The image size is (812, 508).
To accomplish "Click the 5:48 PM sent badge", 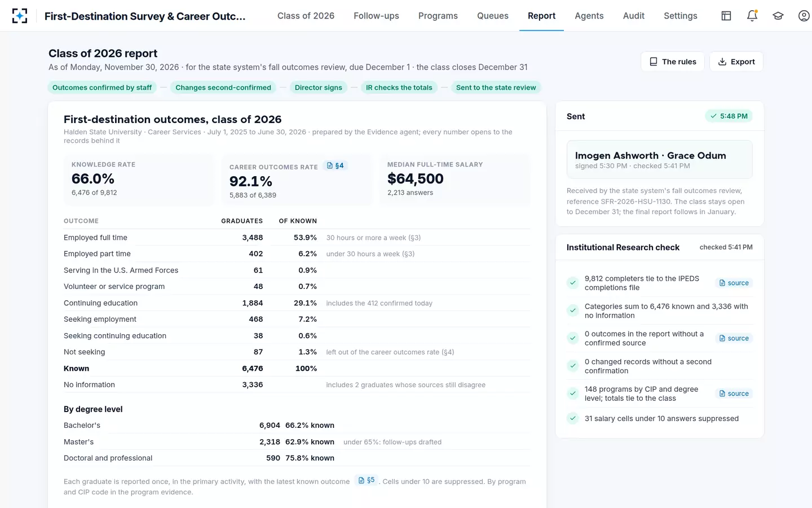I will [729, 116].
